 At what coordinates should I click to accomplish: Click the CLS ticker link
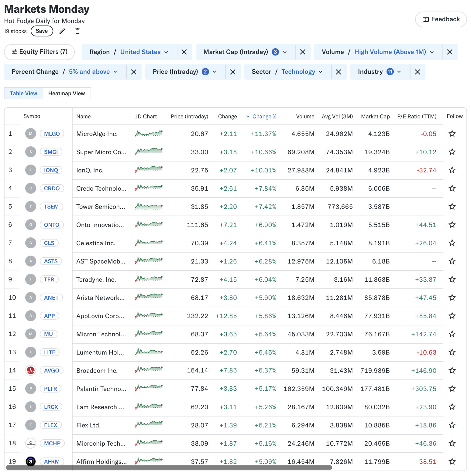point(49,243)
